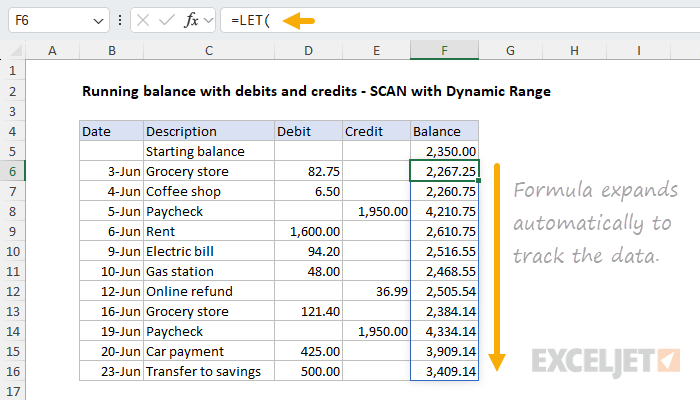Click the 'Gas station' description cell
Viewport: 700px width, 400px height.
tap(208, 271)
